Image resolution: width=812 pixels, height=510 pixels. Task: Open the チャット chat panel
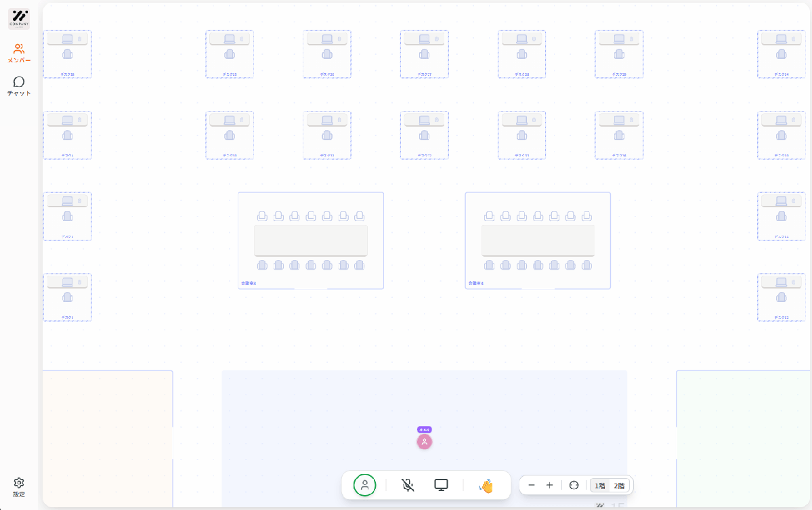click(19, 86)
